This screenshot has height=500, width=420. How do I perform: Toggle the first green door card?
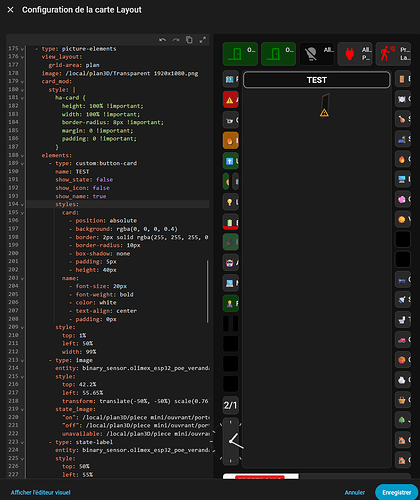click(x=240, y=54)
